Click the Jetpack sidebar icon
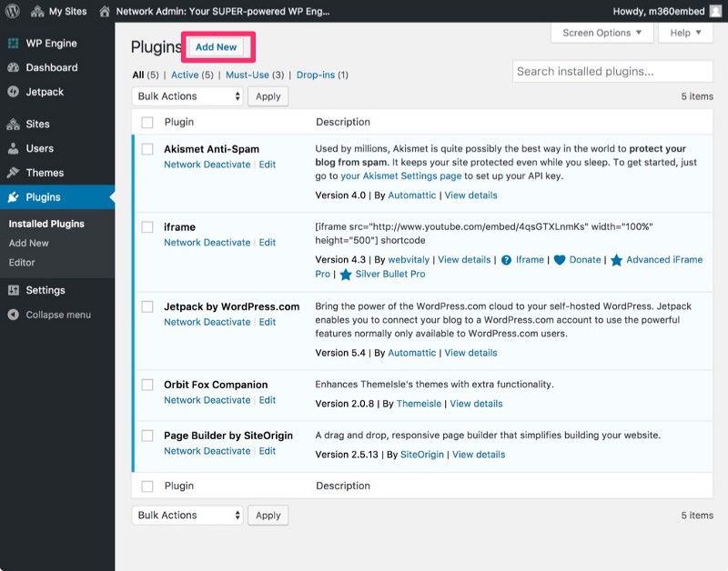Image resolution: width=728 pixels, height=571 pixels. (14, 92)
